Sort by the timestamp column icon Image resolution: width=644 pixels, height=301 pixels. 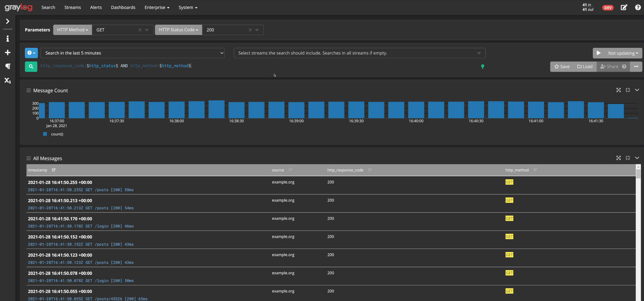54,170
